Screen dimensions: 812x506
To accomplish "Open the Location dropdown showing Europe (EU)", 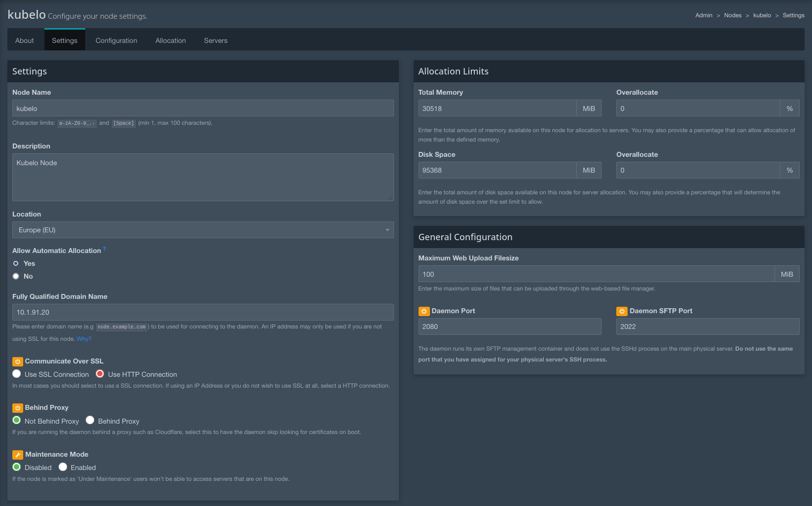I will pos(203,230).
